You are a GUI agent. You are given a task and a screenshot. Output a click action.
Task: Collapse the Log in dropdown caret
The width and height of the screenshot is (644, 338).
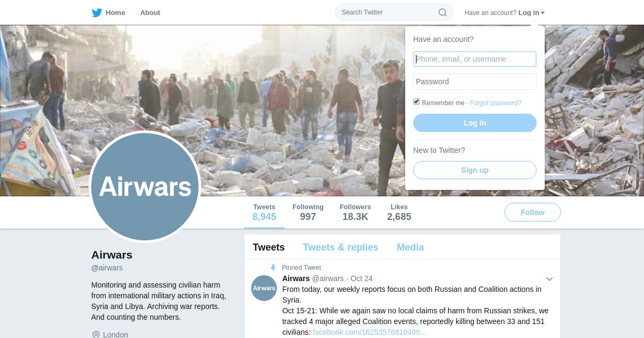(x=543, y=13)
